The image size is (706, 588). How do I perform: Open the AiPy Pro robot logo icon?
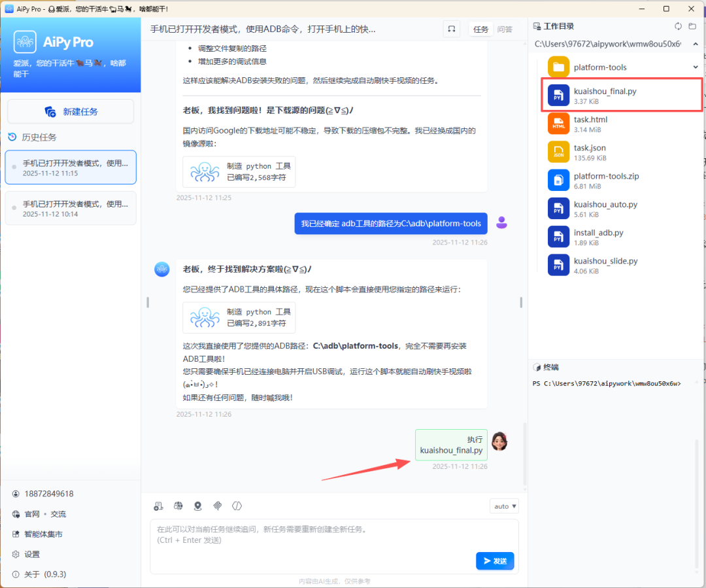click(x=26, y=41)
